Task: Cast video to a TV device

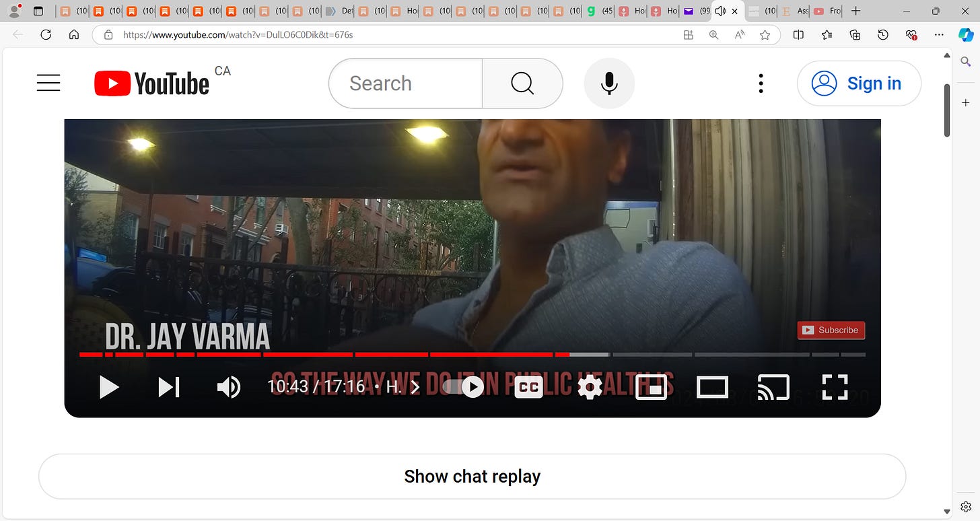Action: (773, 387)
